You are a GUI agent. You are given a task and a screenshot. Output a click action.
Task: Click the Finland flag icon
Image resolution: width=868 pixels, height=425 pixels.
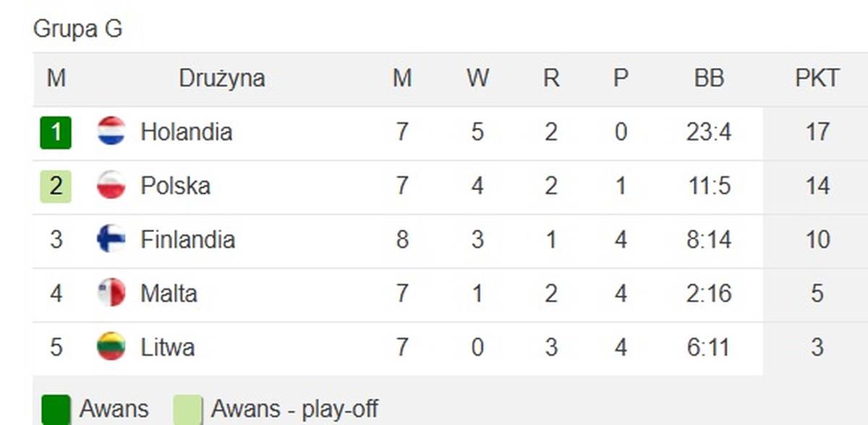click(x=111, y=239)
